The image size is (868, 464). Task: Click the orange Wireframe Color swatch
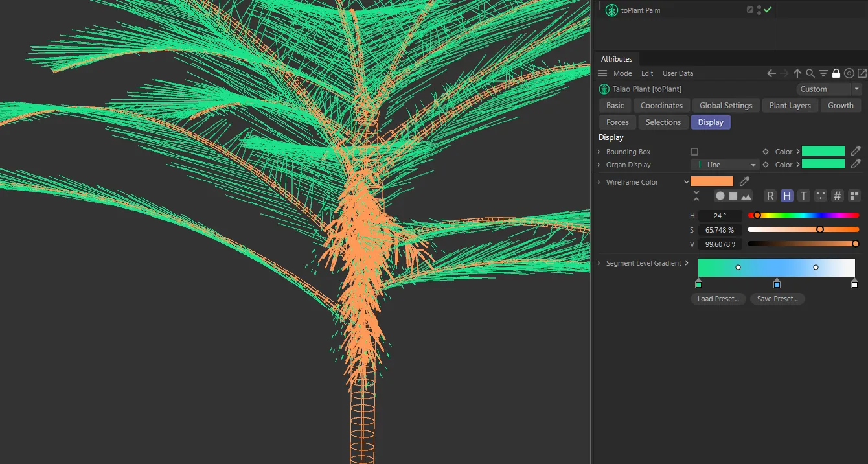[712, 182]
